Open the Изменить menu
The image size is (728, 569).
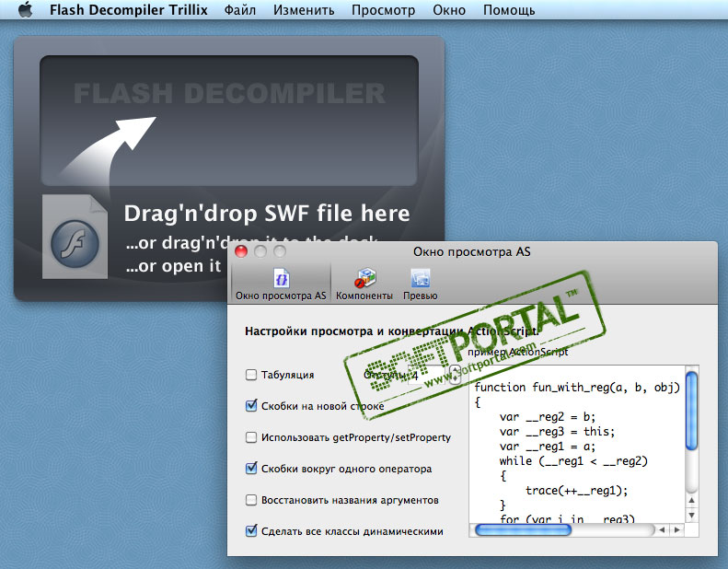click(304, 10)
